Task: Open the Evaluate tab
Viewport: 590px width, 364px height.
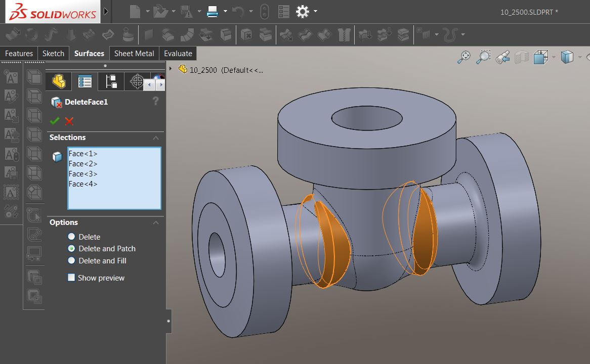Action: tap(178, 54)
